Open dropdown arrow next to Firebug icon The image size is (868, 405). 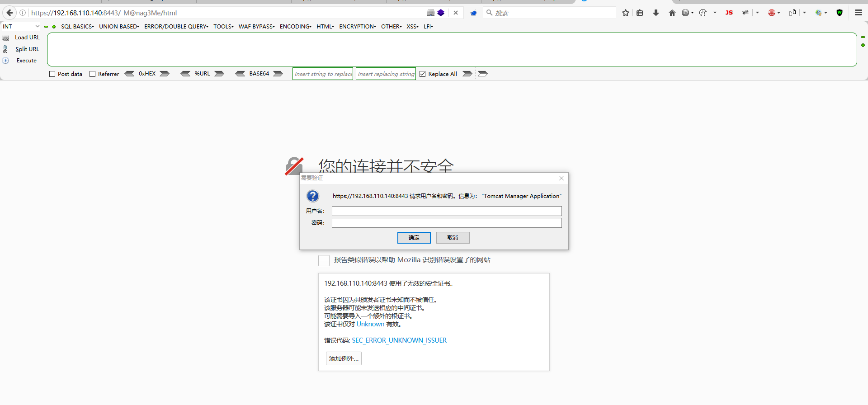[x=757, y=13]
